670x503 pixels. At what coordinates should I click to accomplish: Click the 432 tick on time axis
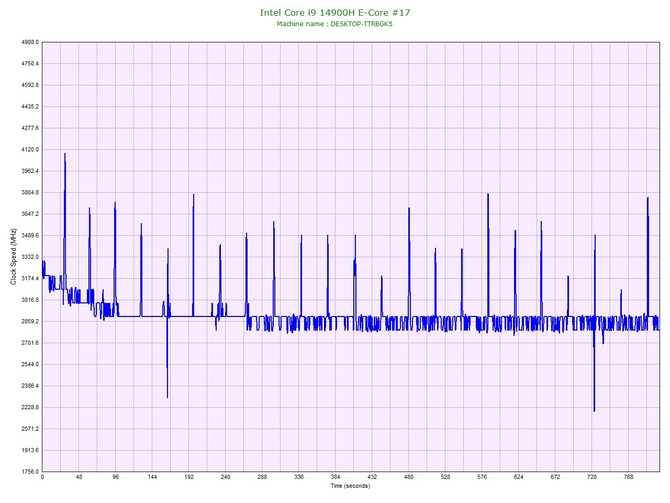coord(372,477)
